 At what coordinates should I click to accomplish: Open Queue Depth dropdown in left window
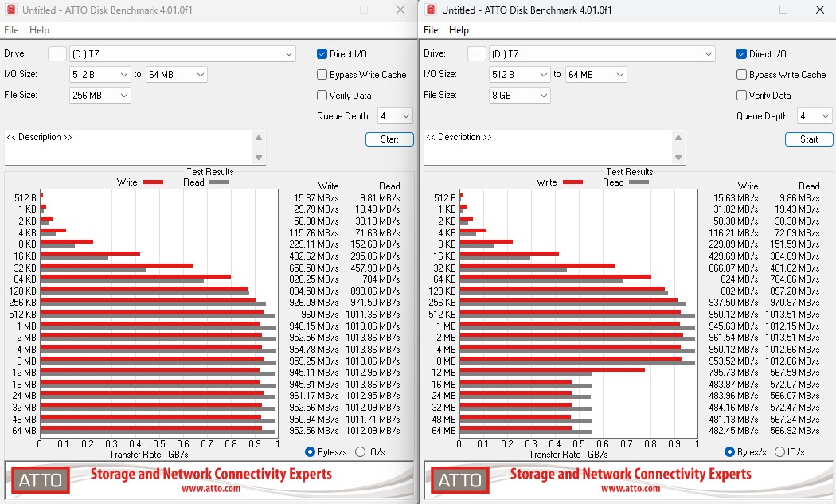tap(395, 115)
